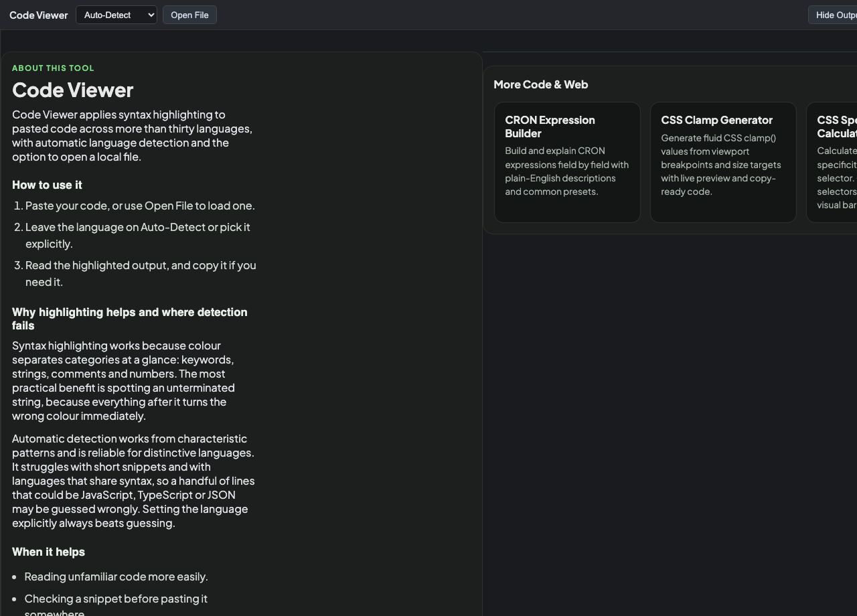Screen dimensions: 857x616
Task: Click the Code Viewer title in header
Action: tap(38, 15)
